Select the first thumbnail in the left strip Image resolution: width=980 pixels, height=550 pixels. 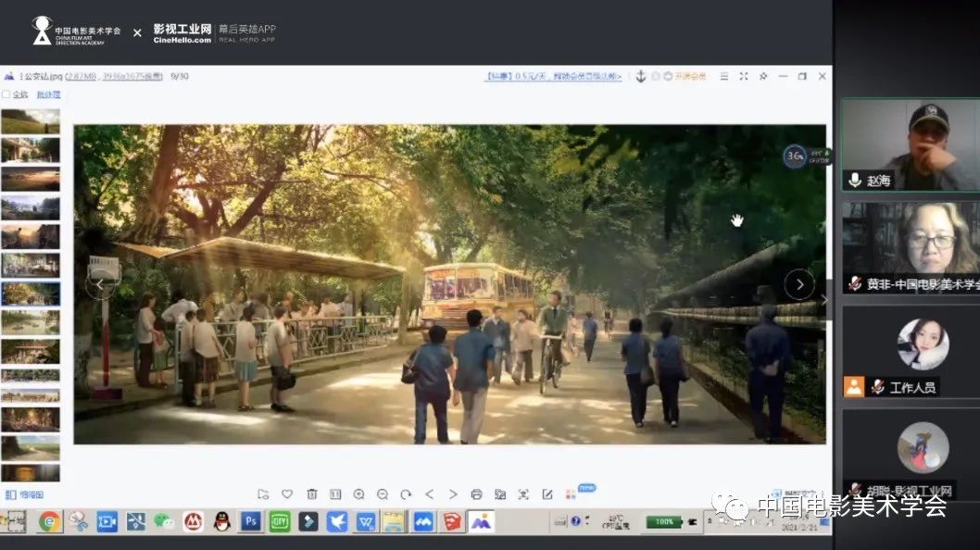pos(31,121)
